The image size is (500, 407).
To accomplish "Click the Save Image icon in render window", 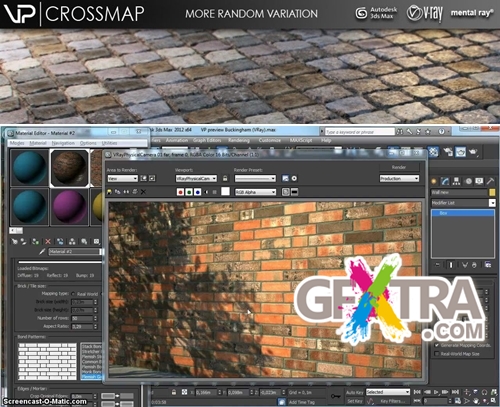I will (109, 192).
